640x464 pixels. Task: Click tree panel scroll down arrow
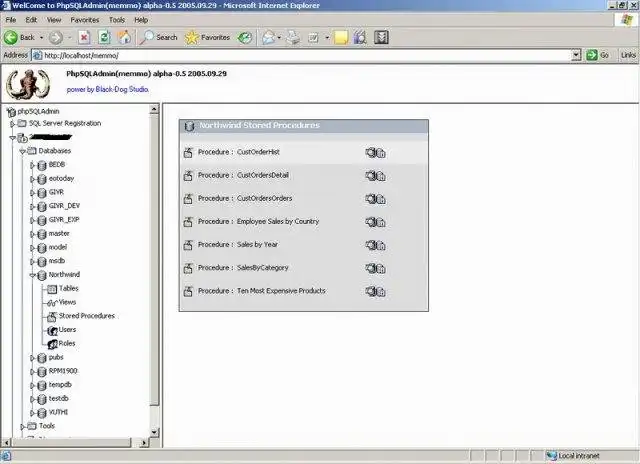[x=154, y=432]
